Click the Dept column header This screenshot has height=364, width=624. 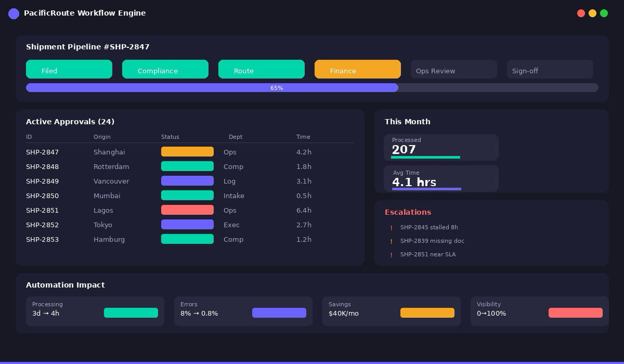pos(236,137)
